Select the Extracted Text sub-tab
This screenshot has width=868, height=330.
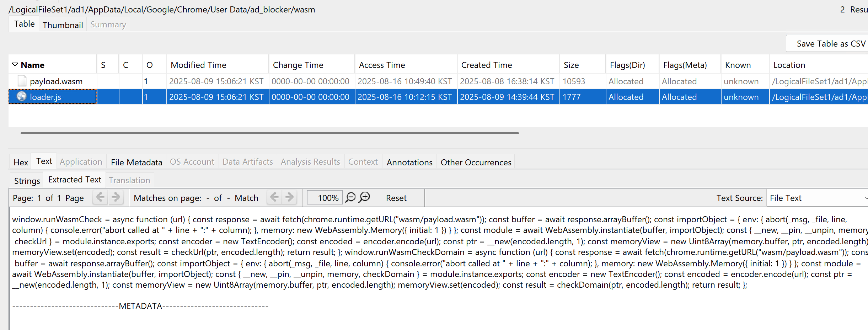point(75,180)
